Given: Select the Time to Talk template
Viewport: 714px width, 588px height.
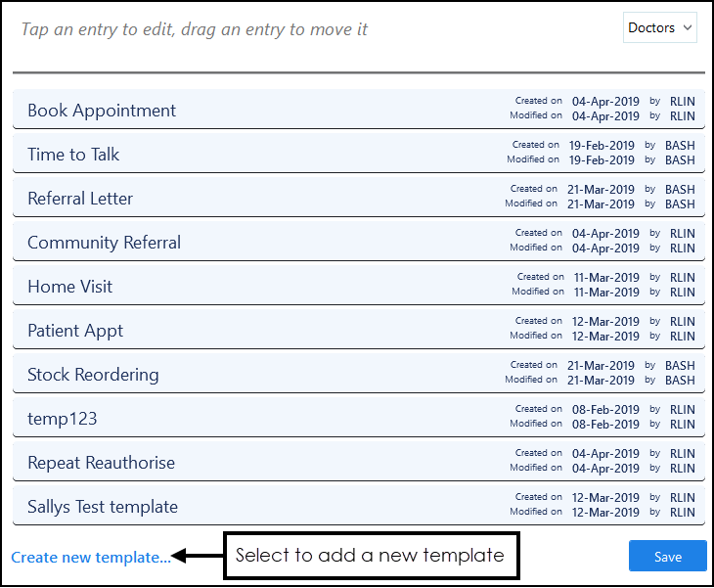Looking at the screenshot, I should pyautogui.click(x=73, y=155).
